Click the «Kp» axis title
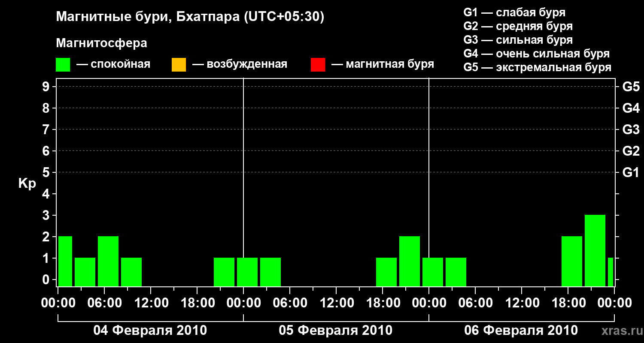The image size is (644, 343). pos(27,184)
